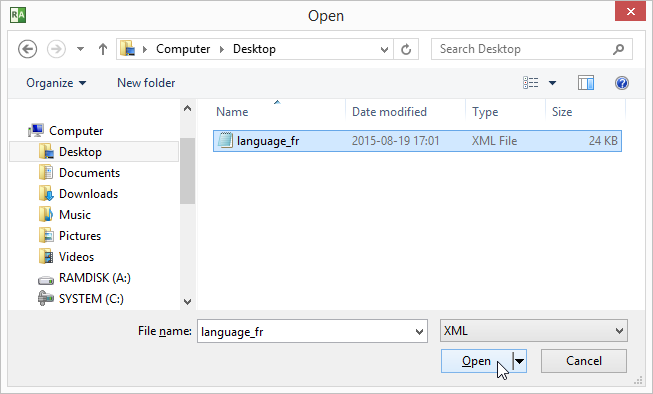Image resolution: width=653 pixels, height=394 pixels.
Task: Click the Forward navigation arrow
Action: pos(56,49)
